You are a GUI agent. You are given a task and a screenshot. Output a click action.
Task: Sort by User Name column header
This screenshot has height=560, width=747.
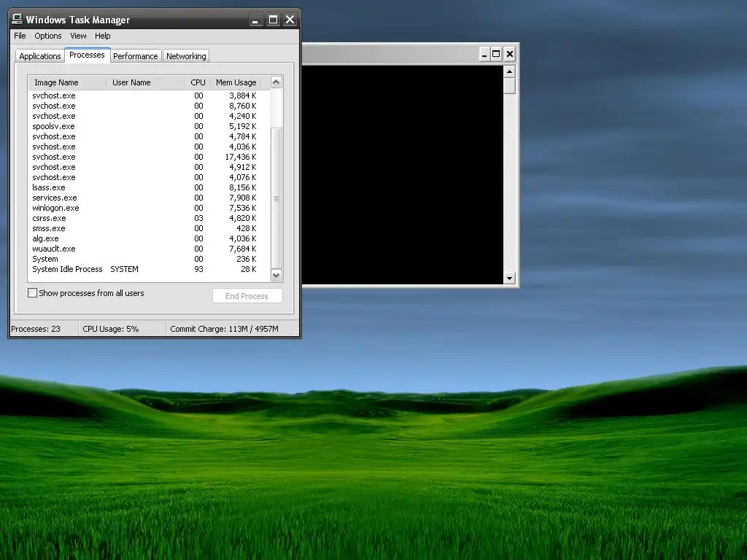(x=145, y=82)
